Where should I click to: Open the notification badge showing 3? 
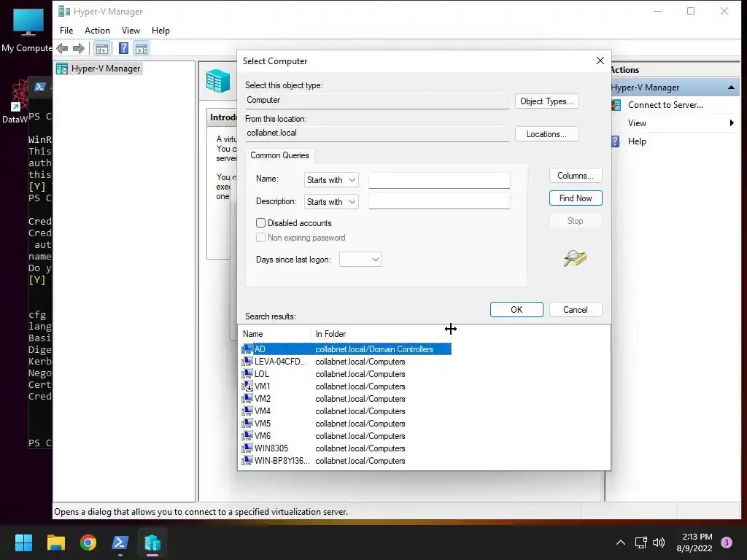pos(727,542)
